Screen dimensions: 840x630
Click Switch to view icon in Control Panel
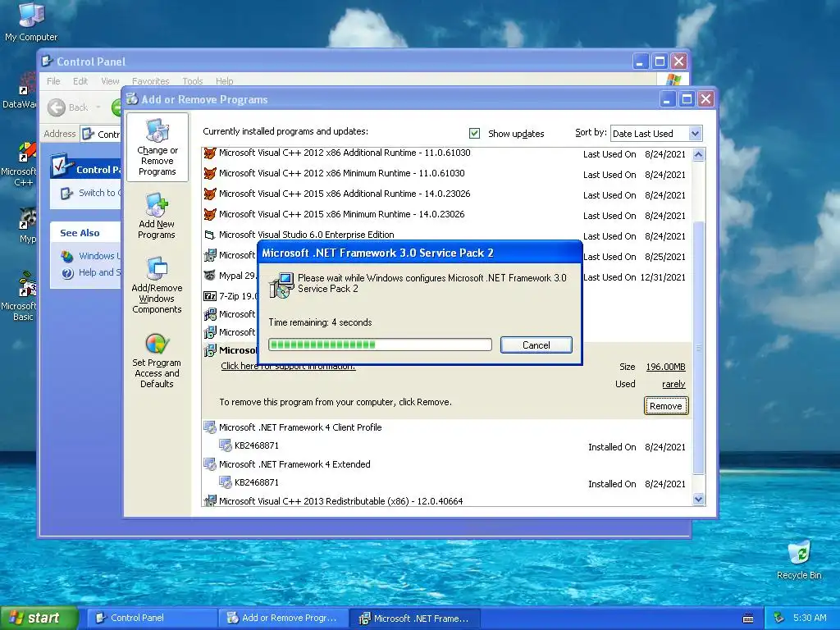66,194
